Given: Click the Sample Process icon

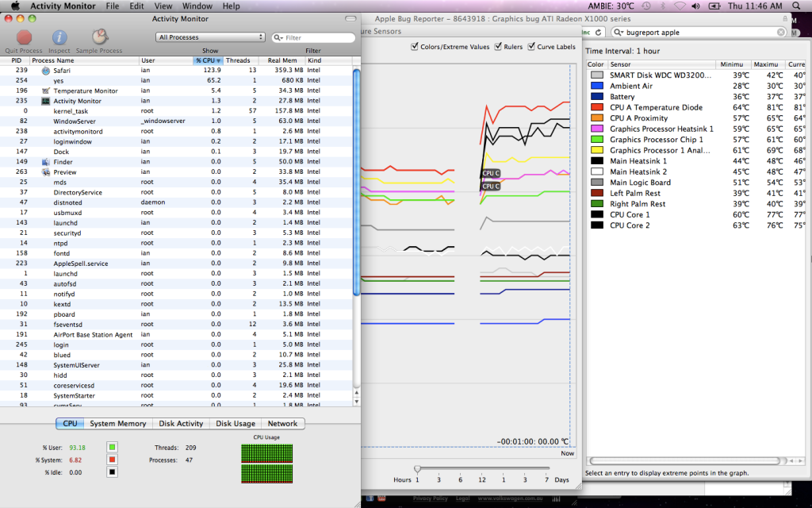Looking at the screenshot, I should [x=99, y=37].
